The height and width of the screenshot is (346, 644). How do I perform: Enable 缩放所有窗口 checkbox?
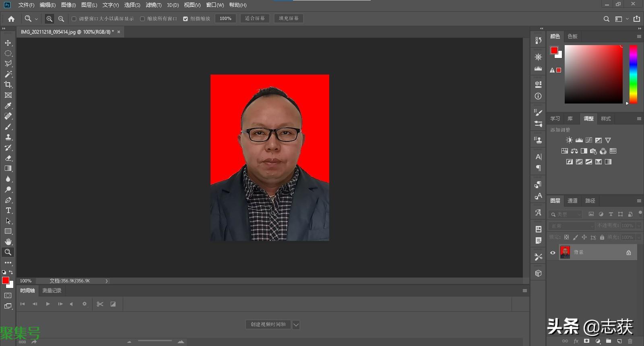pyautogui.click(x=142, y=19)
